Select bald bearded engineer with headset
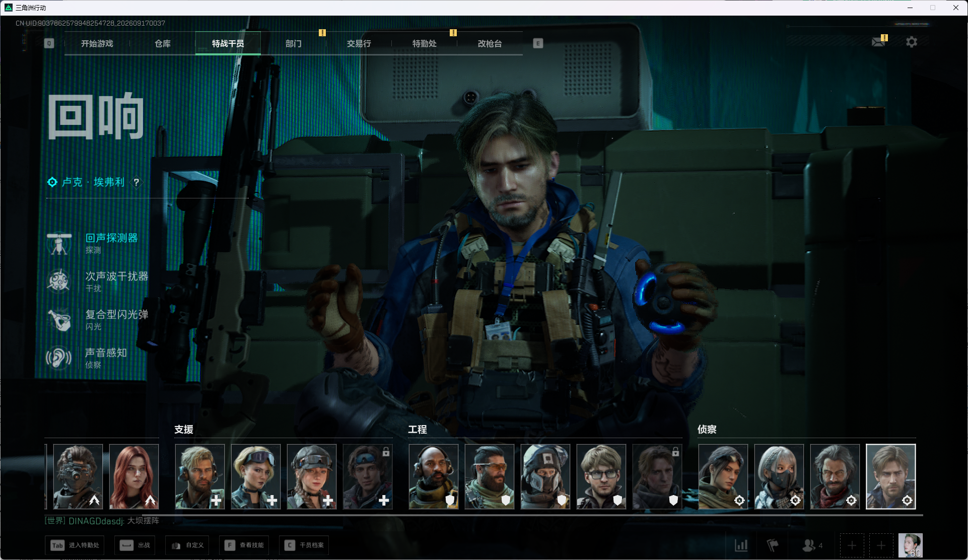Image resolution: width=968 pixels, height=560 pixels. click(434, 476)
